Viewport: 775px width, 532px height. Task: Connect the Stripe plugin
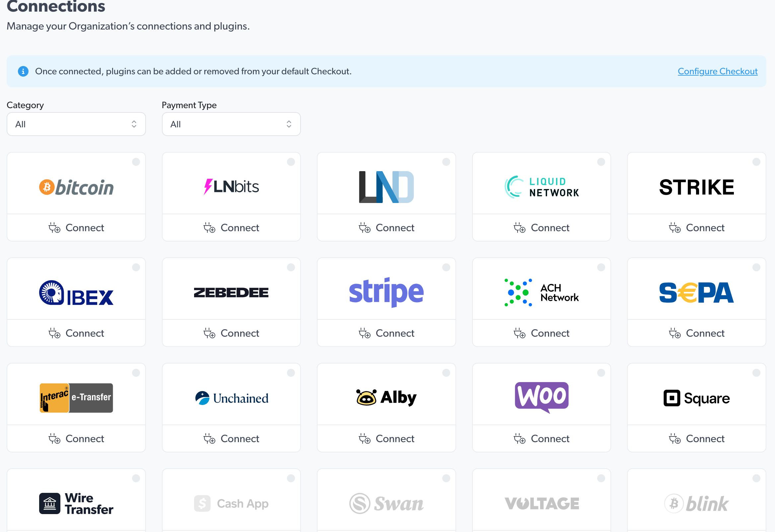[386, 333]
